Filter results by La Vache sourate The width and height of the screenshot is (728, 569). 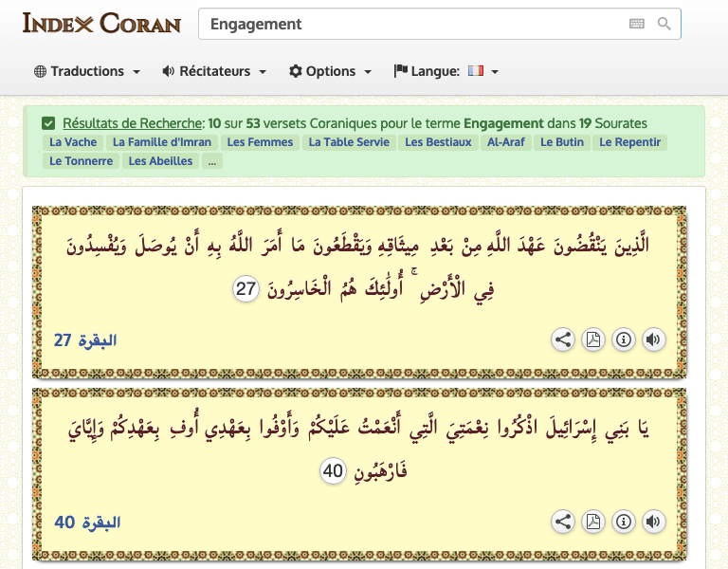point(74,142)
